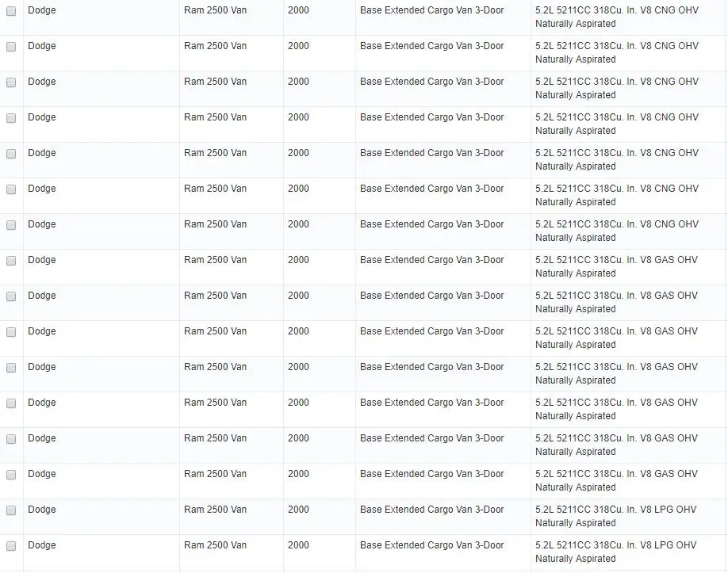Tick the checkbox of the second LPG row
The image size is (728, 573).
click(11, 546)
